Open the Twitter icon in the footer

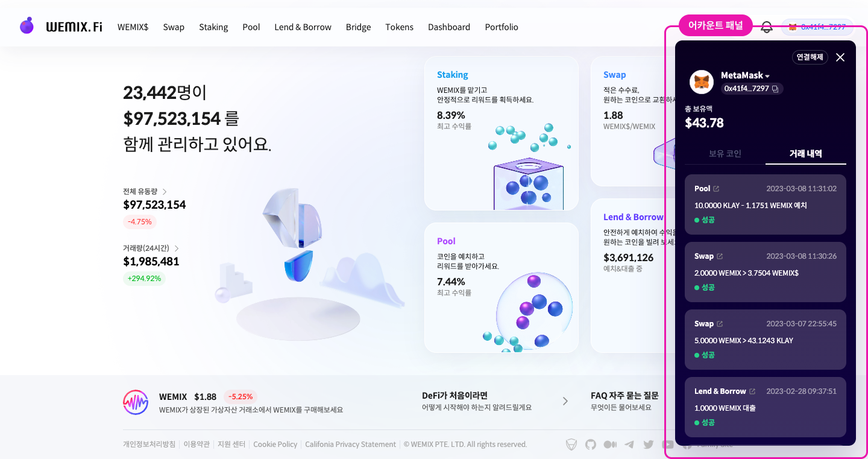pos(649,445)
